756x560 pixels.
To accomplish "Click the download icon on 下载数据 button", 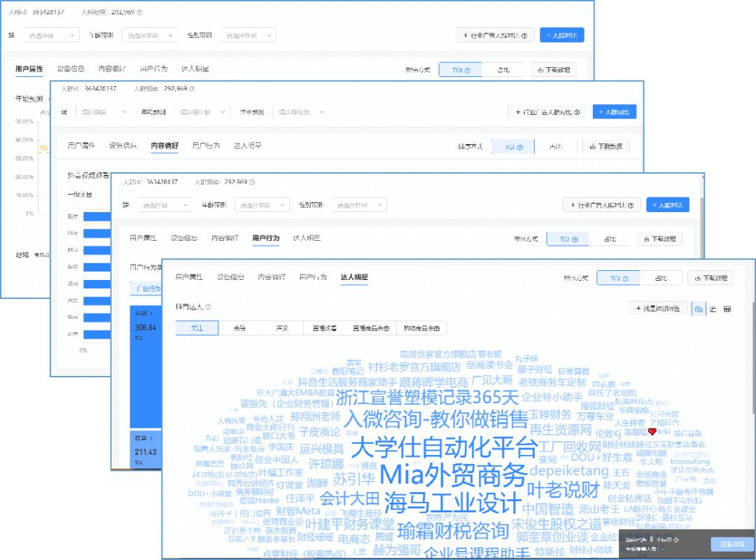I will pos(698,277).
